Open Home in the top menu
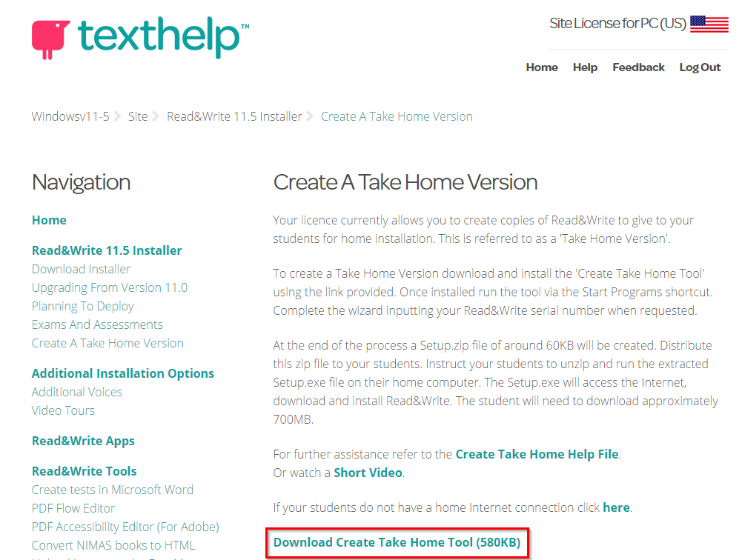 click(542, 67)
